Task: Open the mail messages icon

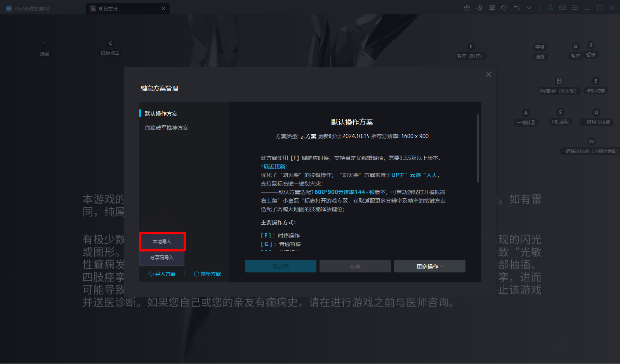Action: pos(563,8)
